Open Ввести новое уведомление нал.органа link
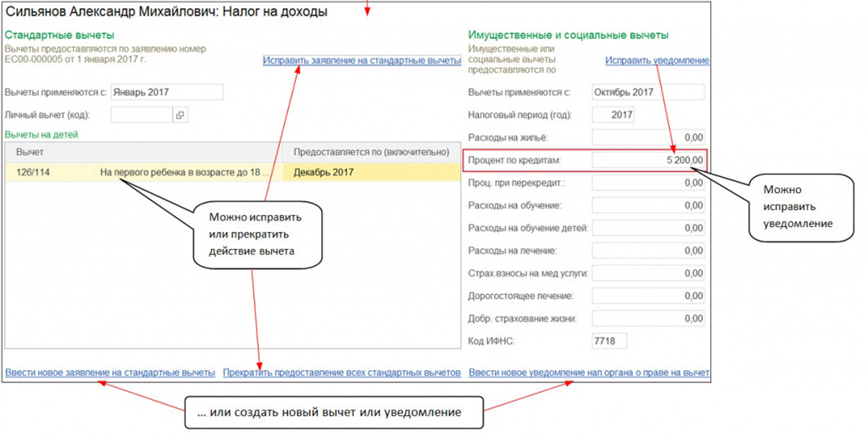 pyautogui.click(x=589, y=373)
